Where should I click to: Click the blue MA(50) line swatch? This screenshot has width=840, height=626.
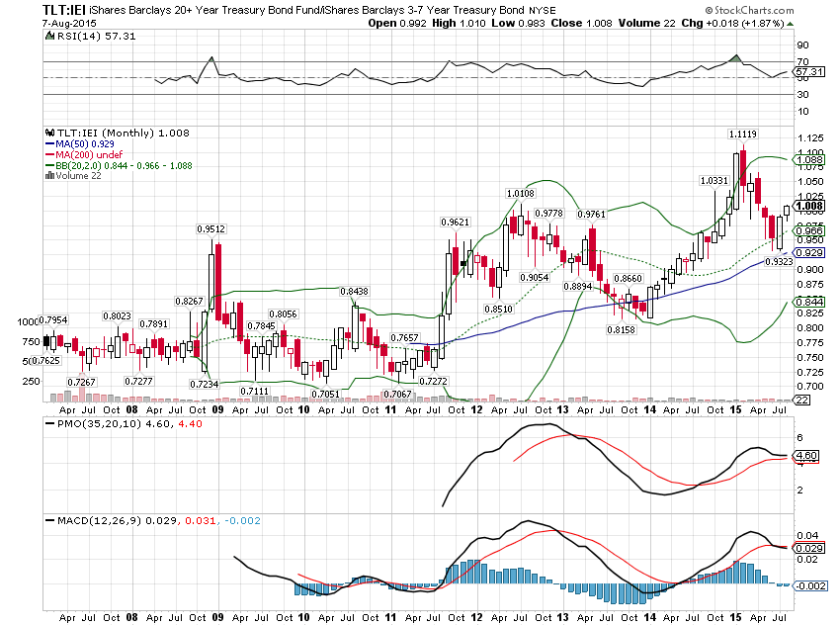[x=50, y=144]
